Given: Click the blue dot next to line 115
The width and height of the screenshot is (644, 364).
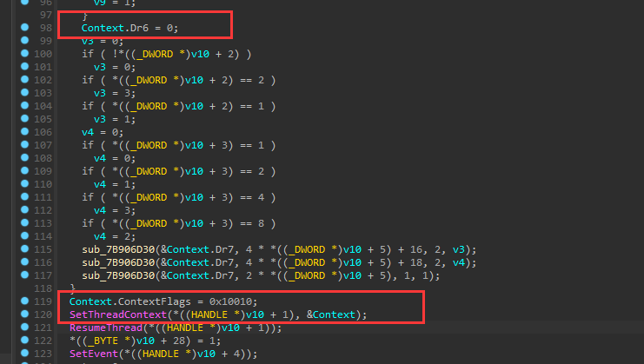Looking at the screenshot, I should click(23, 249).
